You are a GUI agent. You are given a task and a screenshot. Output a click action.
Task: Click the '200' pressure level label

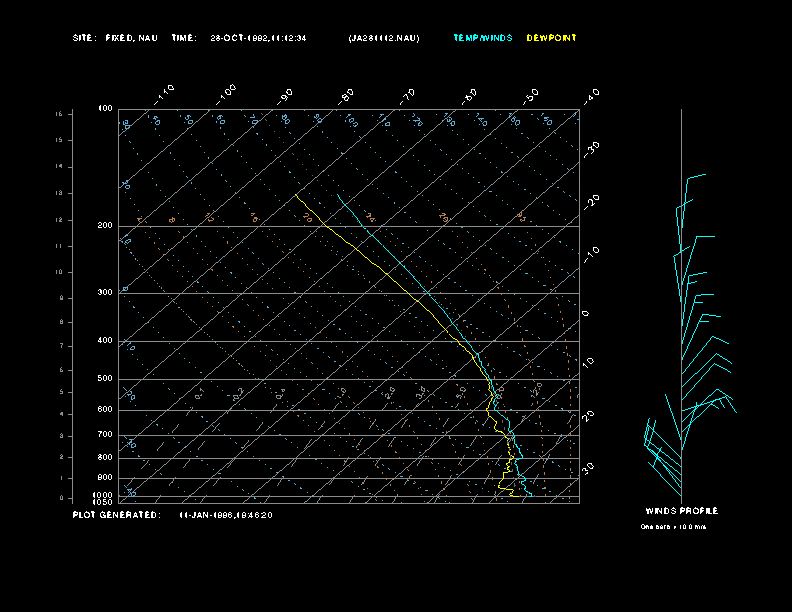click(x=105, y=226)
